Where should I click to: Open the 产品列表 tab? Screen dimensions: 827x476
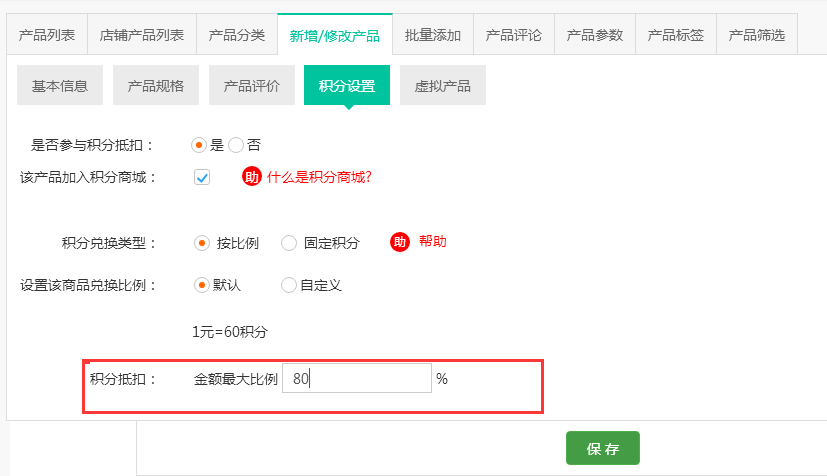[47, 35]
